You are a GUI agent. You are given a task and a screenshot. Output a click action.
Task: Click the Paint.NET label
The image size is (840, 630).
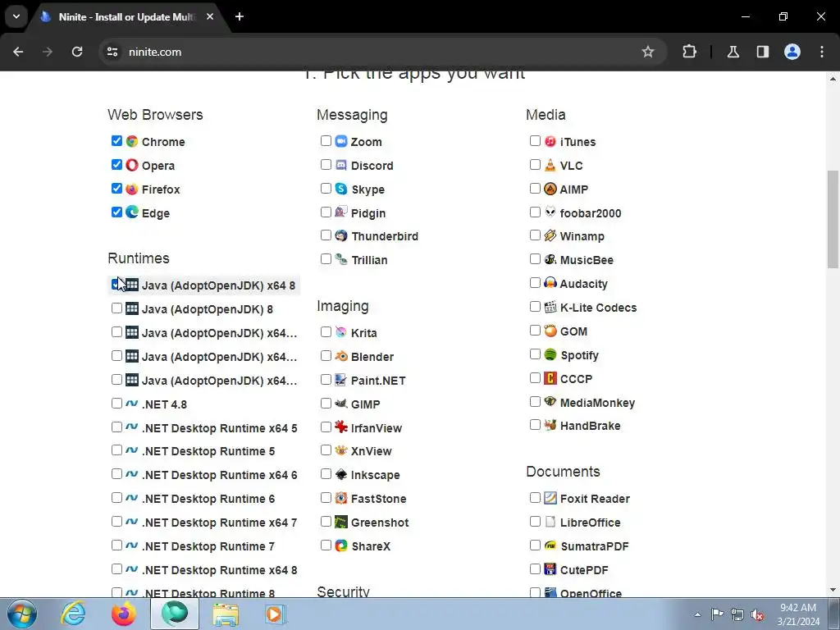pos(378,381)
